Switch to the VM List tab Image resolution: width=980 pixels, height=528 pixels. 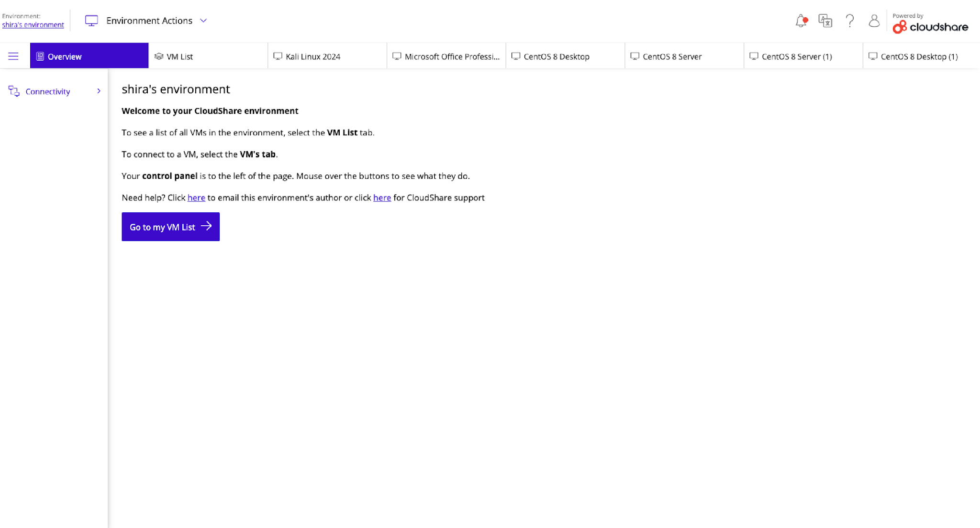click(208, 56)
